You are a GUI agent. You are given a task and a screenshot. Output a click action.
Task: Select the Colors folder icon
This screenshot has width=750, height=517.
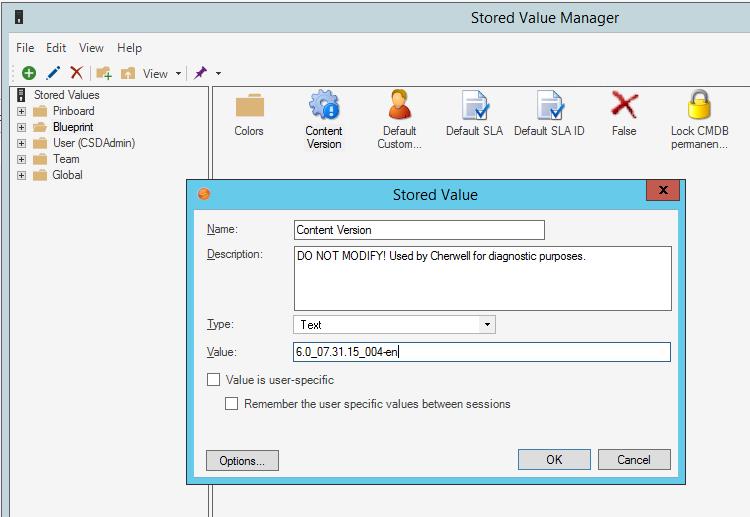click(249, 106)
